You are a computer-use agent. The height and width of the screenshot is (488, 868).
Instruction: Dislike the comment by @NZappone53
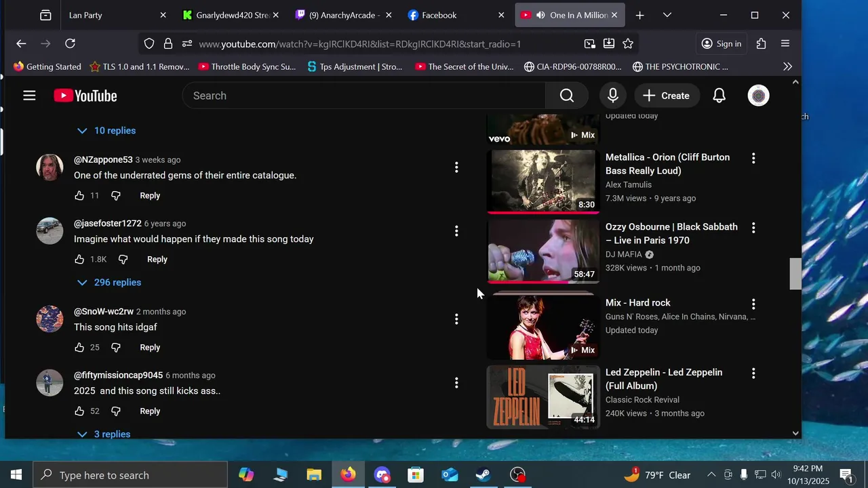(116, 195)
